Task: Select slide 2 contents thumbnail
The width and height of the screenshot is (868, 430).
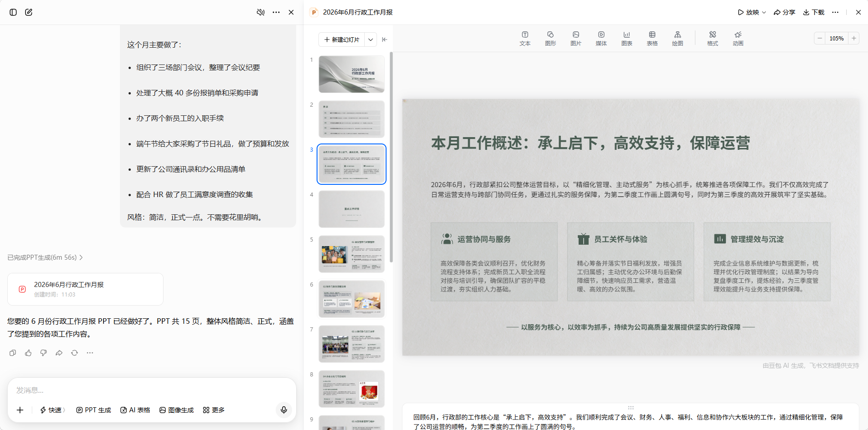Action: (x=352, y=119)
